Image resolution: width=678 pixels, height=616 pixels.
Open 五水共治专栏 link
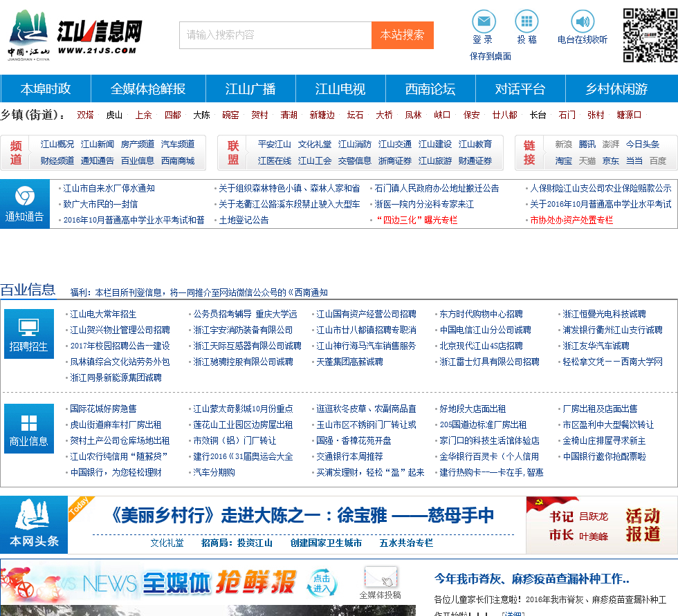pyautogui.click(x=406, y=543)
